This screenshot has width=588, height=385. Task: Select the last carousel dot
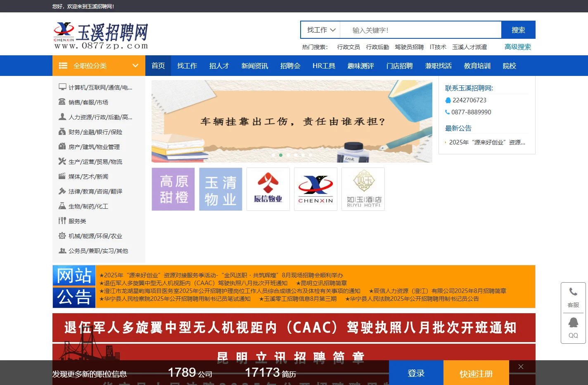point(311,155)
